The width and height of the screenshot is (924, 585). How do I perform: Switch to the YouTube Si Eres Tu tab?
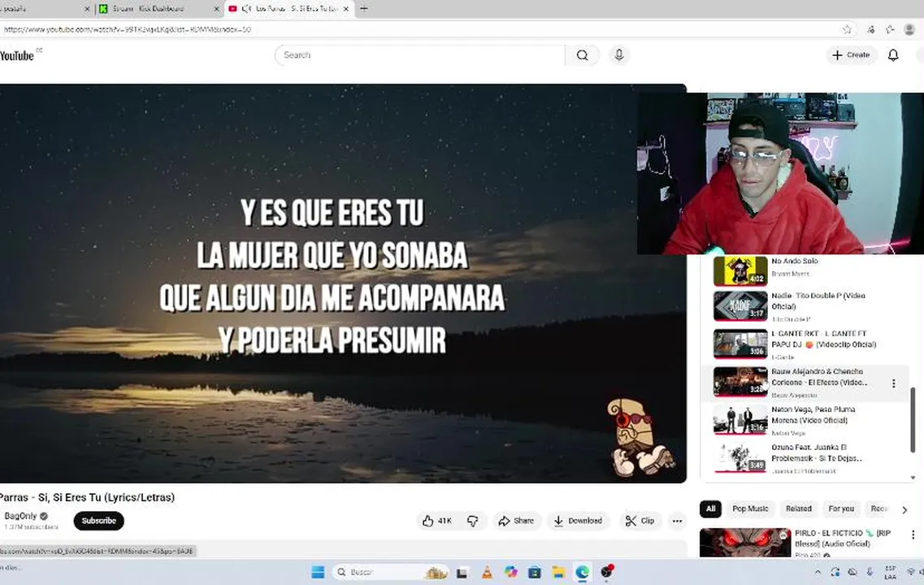pyautogui.click(x=288, y=9)
